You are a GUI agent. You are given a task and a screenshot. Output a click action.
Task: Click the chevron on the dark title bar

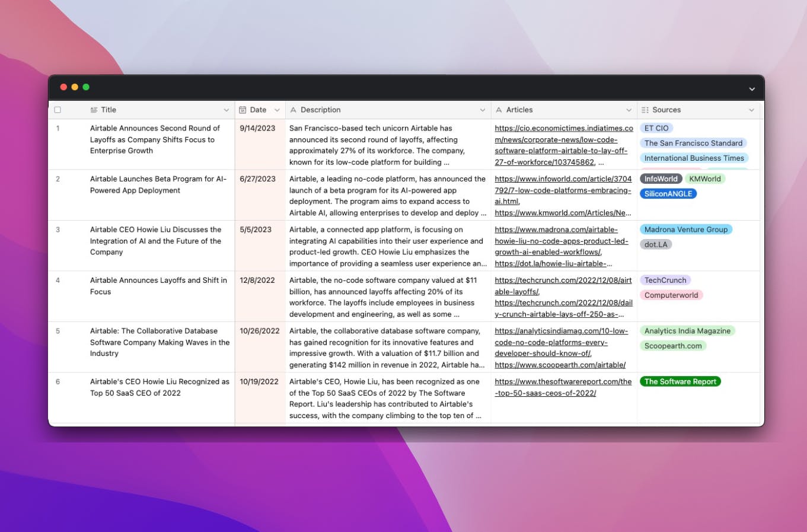click(x=751, y=88)
